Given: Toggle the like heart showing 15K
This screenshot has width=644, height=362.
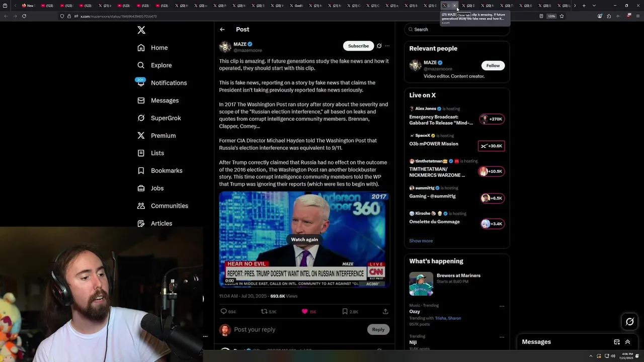Looking at the screenshot, I should coord(304,312).
